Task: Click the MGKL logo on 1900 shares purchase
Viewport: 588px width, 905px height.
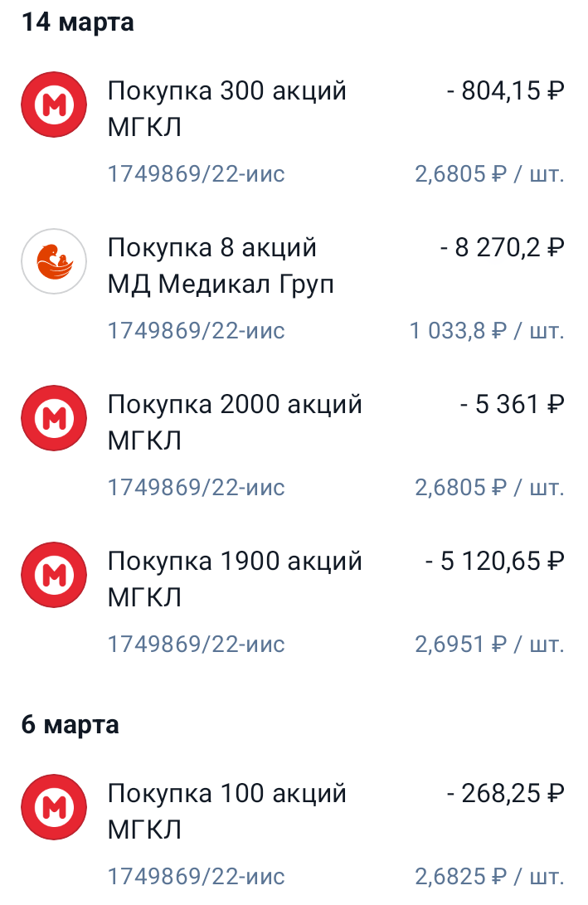Action: (53, 574)
